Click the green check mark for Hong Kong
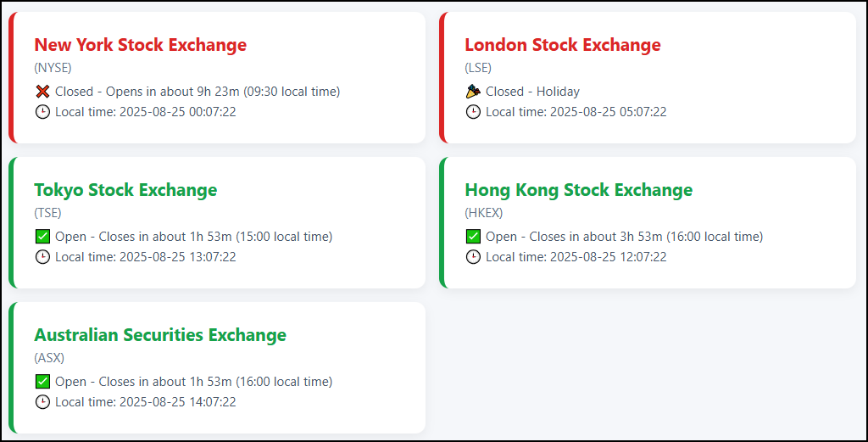 [473, 237]
